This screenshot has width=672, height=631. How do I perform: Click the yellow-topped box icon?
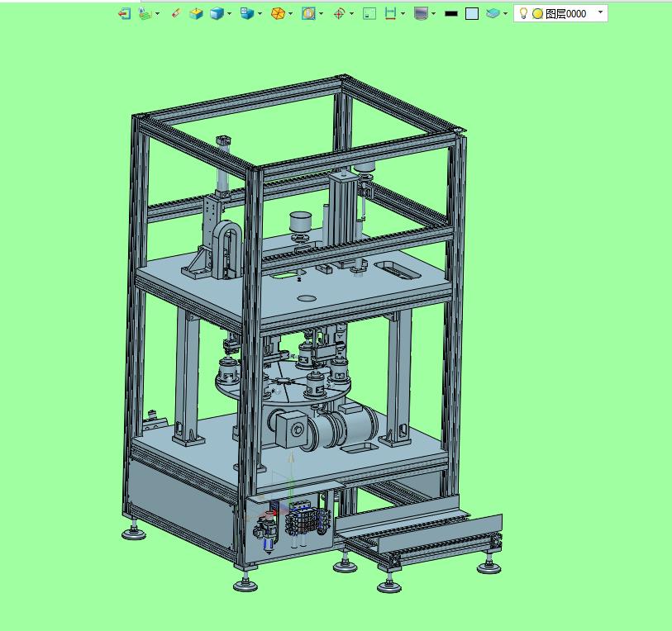pyautogui.click(x=196, y=14)
